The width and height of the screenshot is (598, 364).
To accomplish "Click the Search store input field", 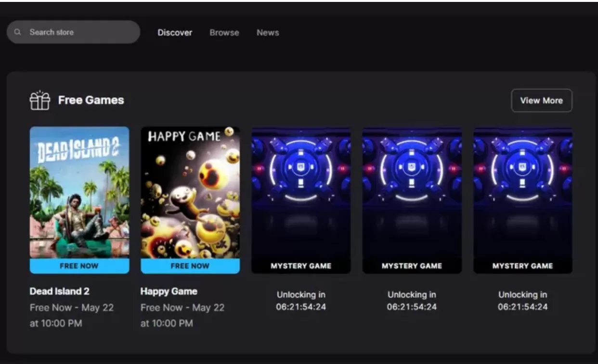I will 72,32.
